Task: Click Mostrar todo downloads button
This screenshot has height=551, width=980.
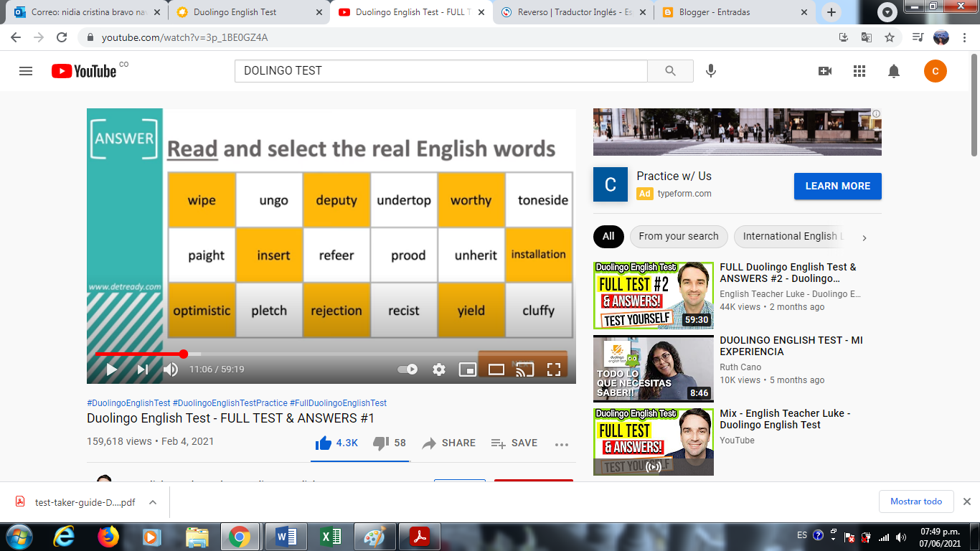Action: [916, 501]
